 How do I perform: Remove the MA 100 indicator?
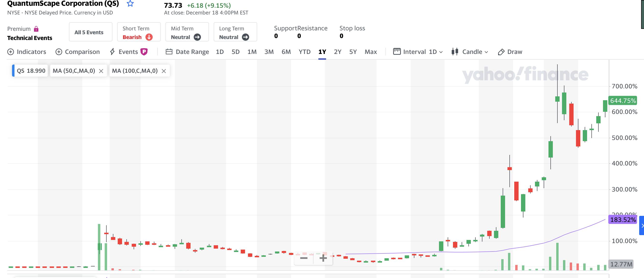pyautogui.click(x=164, y=71)
